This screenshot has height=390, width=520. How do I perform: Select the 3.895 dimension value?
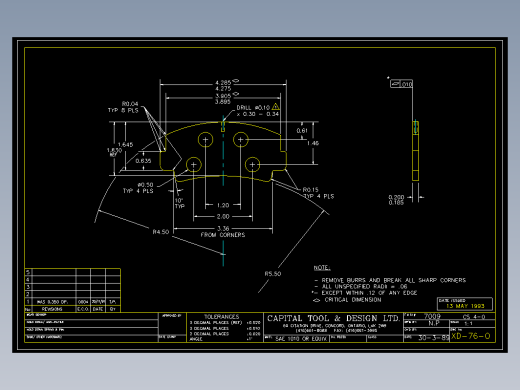tap(223, 102)
